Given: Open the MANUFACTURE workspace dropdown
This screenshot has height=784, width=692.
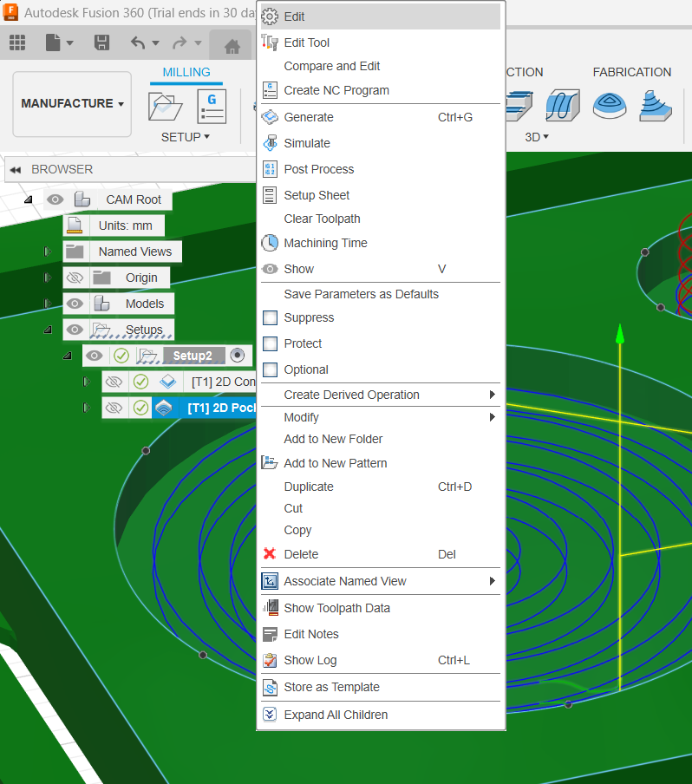Looking at the screenshot, I should pyautogui.click(x=72, y=103).
